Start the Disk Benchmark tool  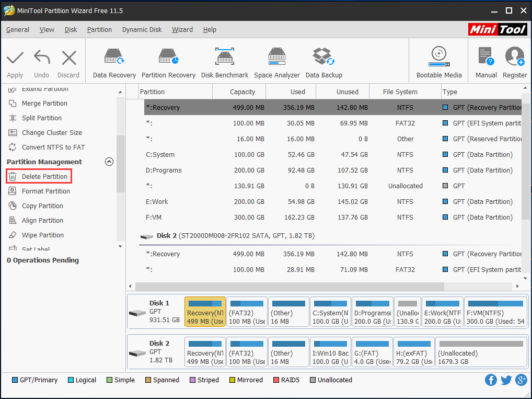click(x=225, y=60)
